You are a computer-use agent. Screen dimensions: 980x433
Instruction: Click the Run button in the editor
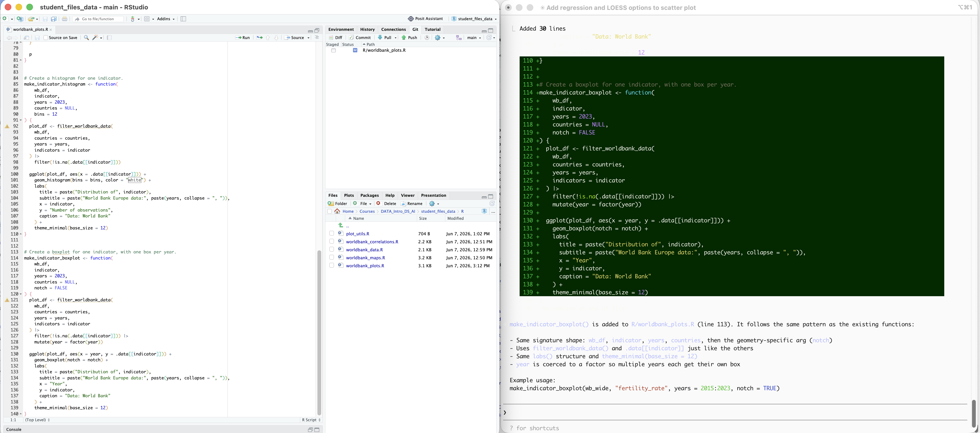click(x=243, y=38)
